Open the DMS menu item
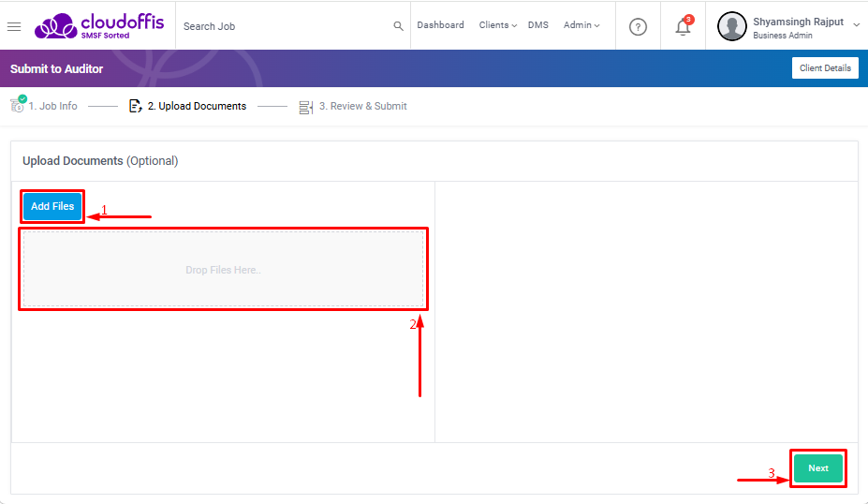 pos(538,25)
